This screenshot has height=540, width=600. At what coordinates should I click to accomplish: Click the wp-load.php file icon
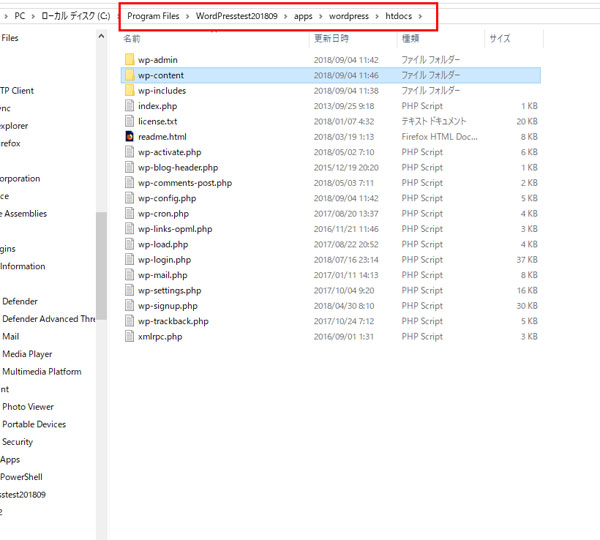129,244
